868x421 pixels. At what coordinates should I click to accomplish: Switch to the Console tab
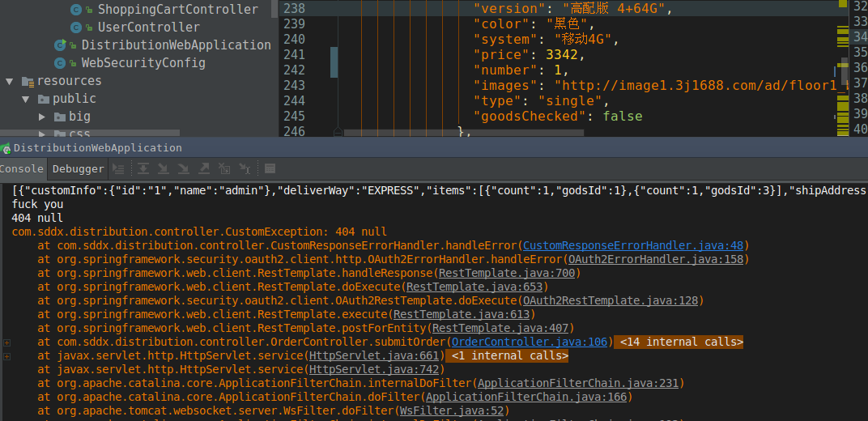[x=22, y=168]
